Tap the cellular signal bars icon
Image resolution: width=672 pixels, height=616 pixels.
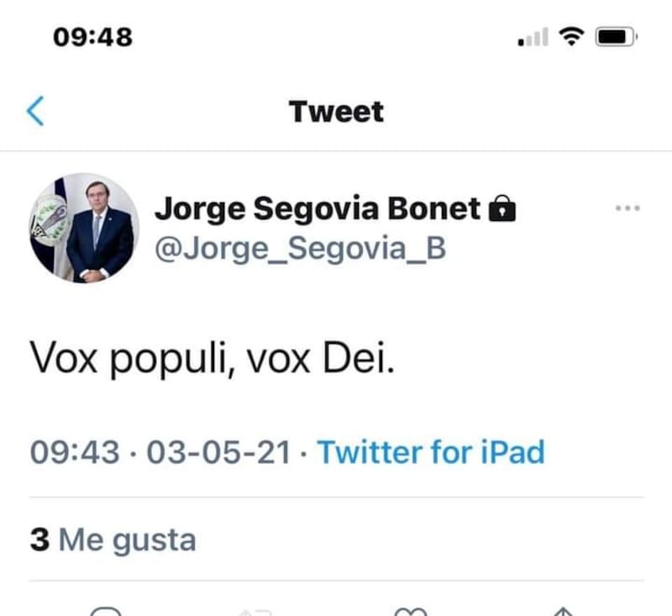533,38
